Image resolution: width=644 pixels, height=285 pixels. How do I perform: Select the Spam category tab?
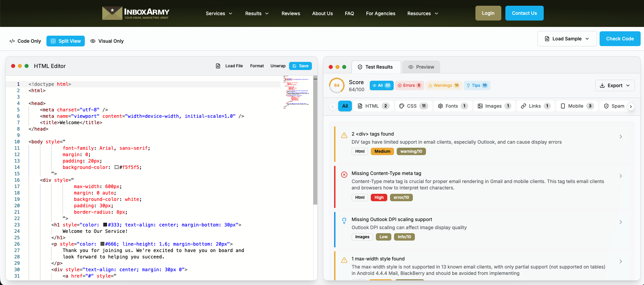[614, 106]
